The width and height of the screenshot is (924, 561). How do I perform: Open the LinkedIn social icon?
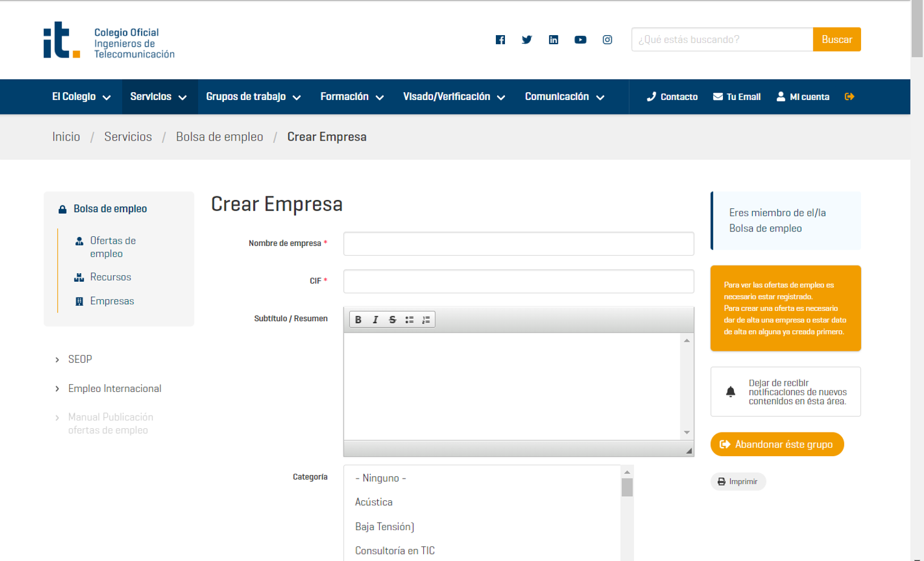point(553,40)
